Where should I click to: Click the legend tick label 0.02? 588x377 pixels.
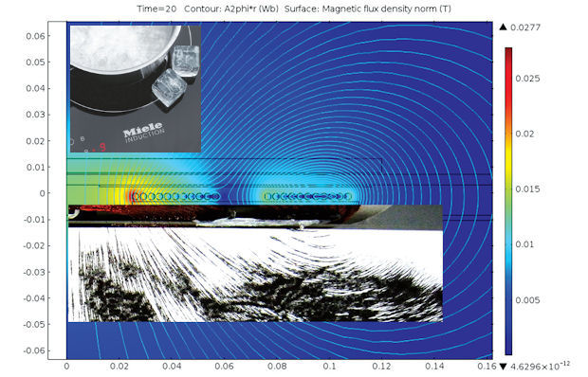[524, 134]
